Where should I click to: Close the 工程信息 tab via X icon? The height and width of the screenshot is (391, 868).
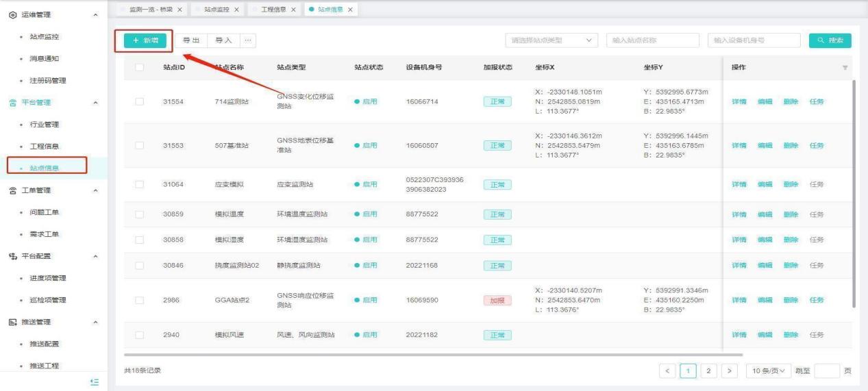[x=293, y=9]
